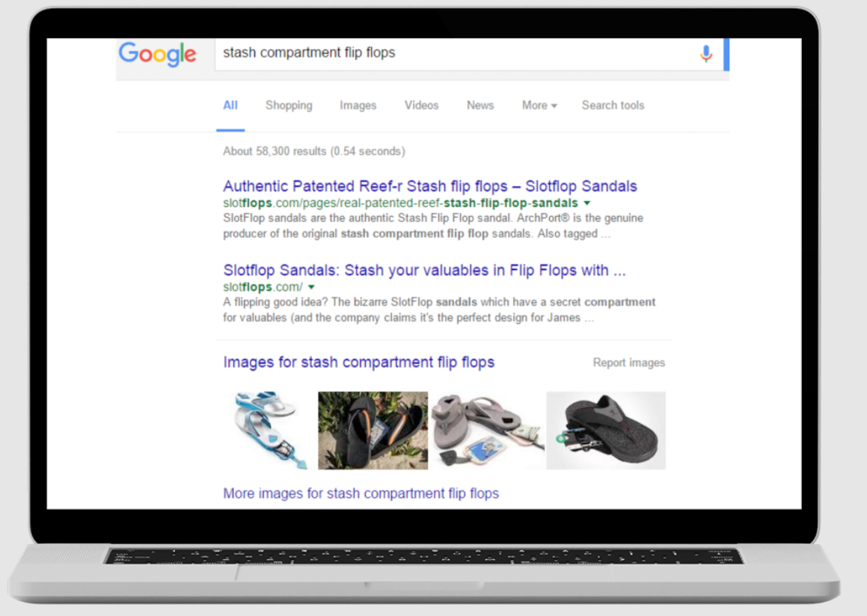
Task: Open Authentic Patented Reef-r Stash result
Action: click(x=430, y=186)
